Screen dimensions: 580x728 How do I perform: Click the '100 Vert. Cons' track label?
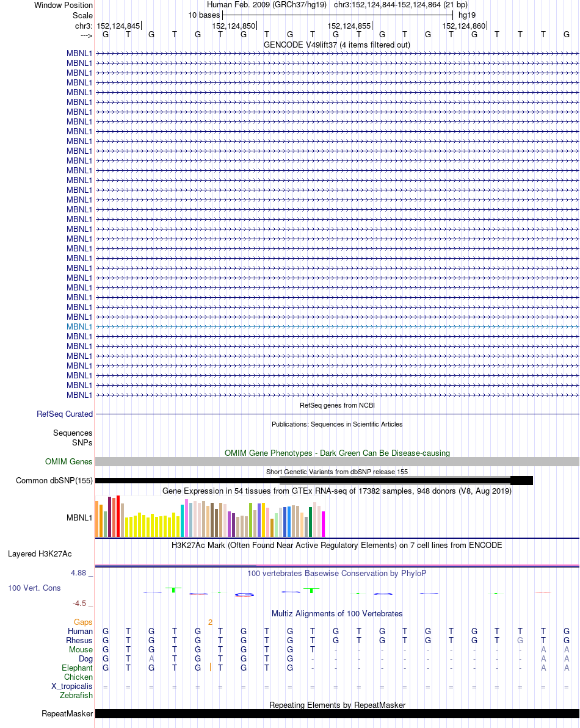pyautogui.click(x=34, y=588)
